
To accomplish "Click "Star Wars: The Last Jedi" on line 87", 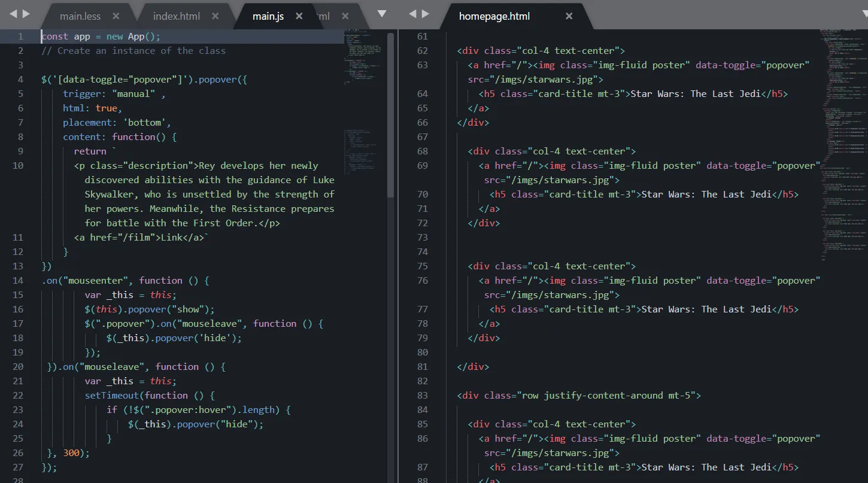I will pos(706,467).
